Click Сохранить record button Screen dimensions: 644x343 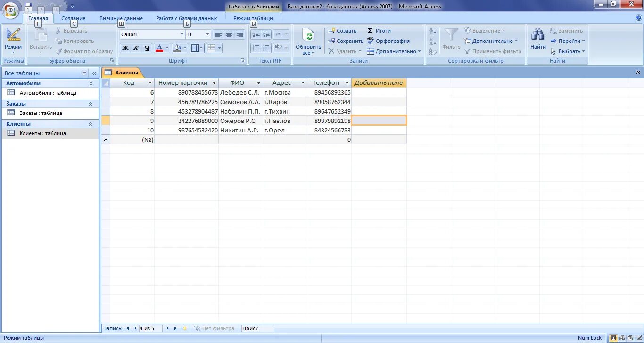pyautogui.click(x=346, y=41)
